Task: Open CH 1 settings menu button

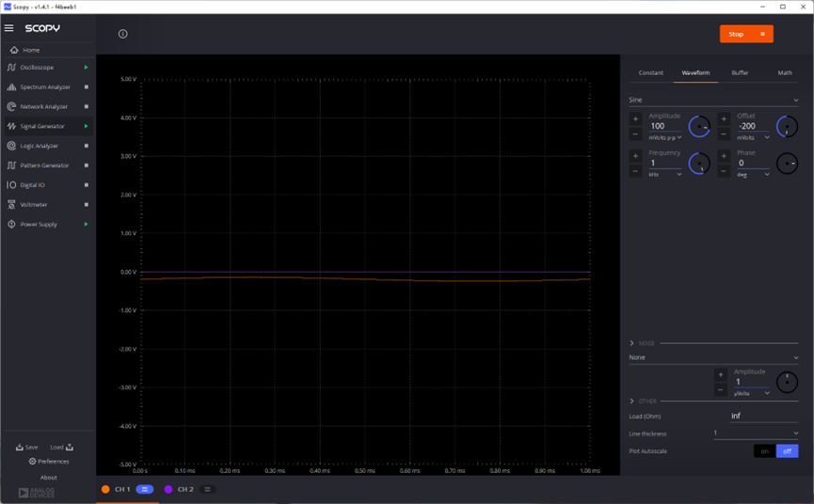Action: [145, 489]
